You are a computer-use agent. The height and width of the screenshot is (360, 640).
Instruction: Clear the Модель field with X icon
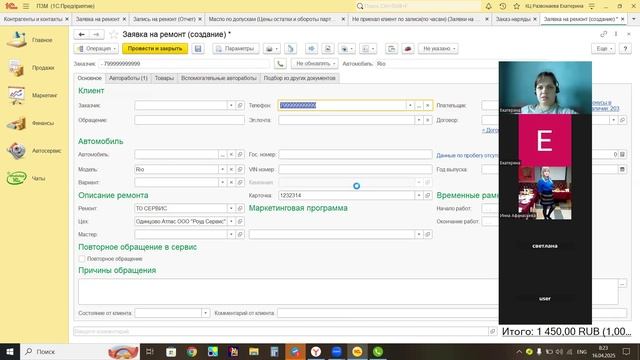coord(231,169)
